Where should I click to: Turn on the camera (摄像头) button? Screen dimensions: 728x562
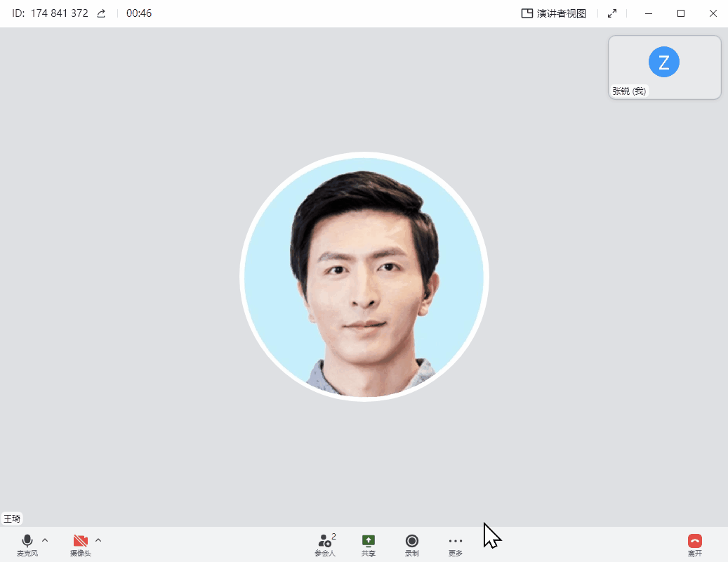pos(80,545)
